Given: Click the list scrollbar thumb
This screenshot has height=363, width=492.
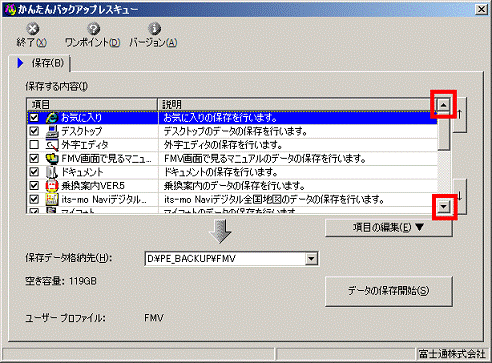Looking at the screenshot, I should pyautogui.click(x=443, y=131).
